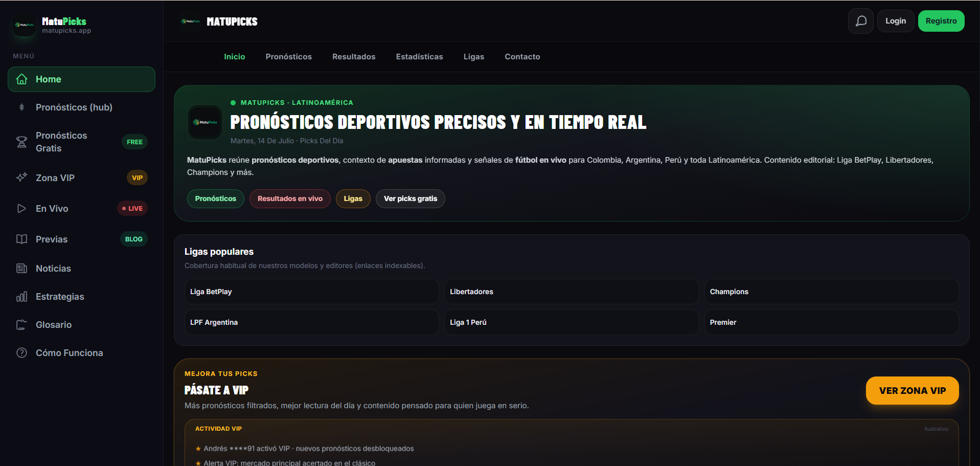Select the Resultados en vivo pill
The width and height of the screenshot is (980, 466).
[290, 198]
